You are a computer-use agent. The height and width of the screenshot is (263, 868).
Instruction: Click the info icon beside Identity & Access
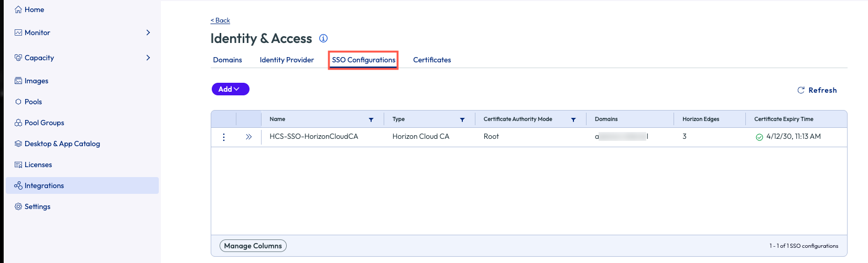tap(323, 38)
